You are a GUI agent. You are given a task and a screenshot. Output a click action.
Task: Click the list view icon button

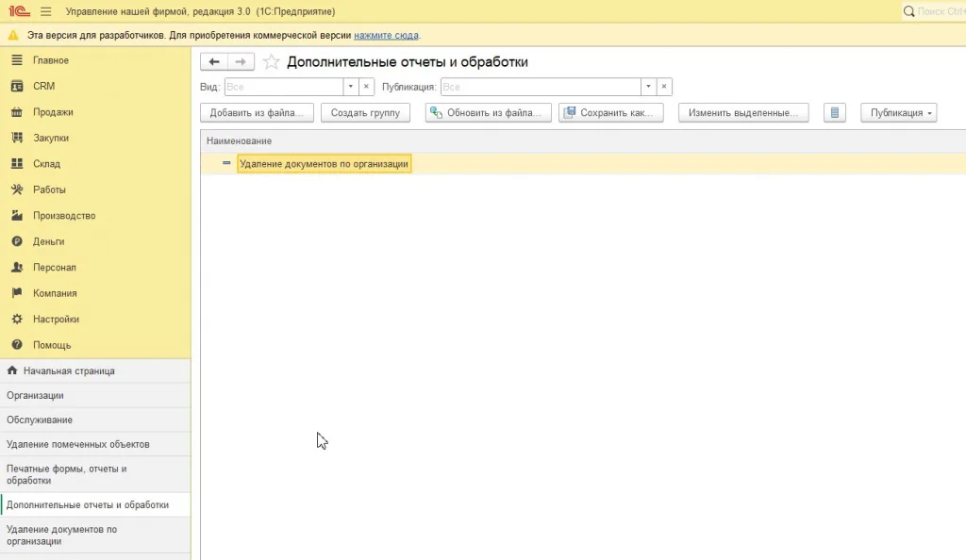click(835, 112)
